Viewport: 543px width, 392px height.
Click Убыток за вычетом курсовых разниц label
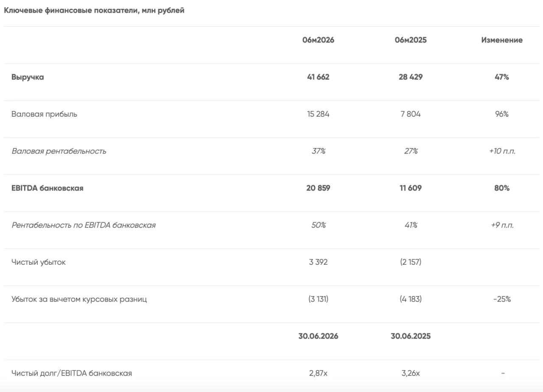pos(79,299)
